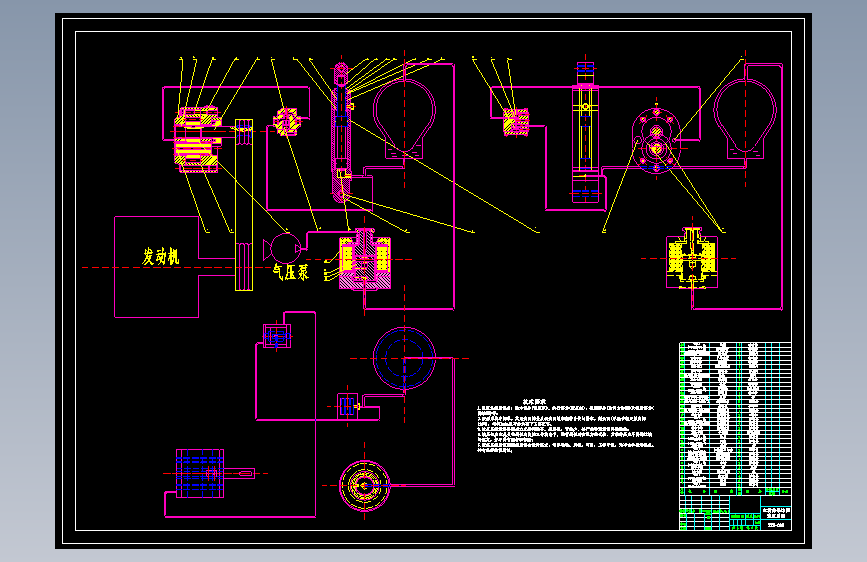Click the air pump circle symbol
The image size is (867, 562).
tap(284, 248)
